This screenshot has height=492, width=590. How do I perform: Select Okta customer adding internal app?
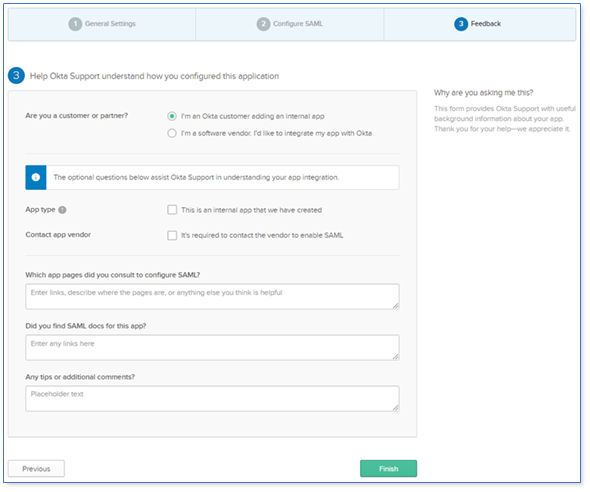[172, 116]
